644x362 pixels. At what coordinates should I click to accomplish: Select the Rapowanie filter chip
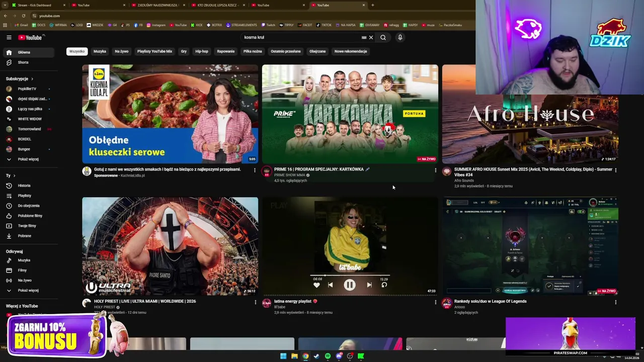226,51
